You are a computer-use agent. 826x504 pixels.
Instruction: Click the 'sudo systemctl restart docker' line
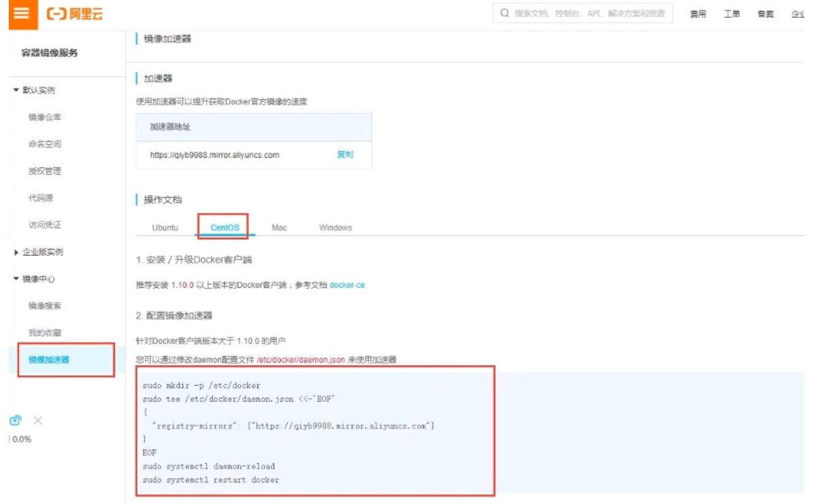pos(211,480)
